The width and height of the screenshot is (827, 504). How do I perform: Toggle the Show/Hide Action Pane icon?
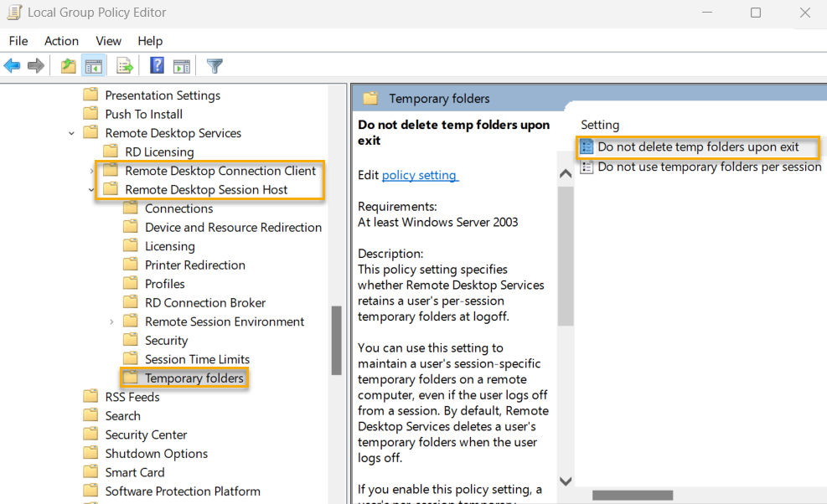click(182, 65)
